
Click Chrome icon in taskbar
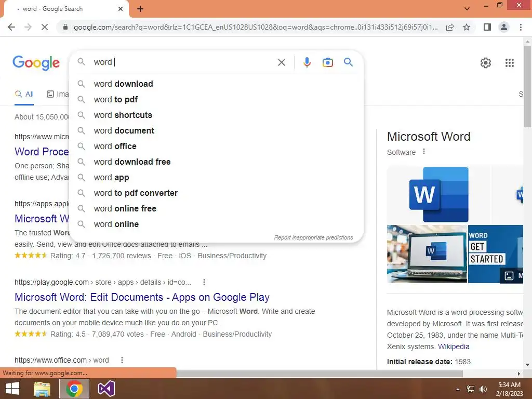point(74,389)
